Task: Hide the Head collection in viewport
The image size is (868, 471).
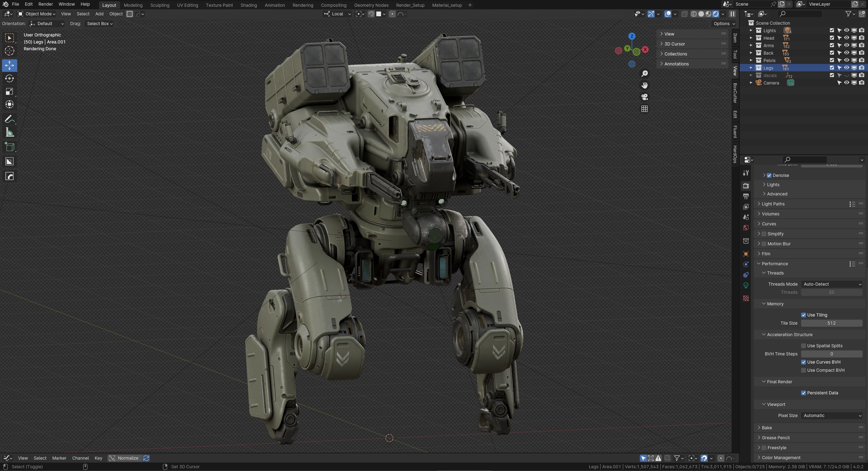Action: [846, 38]
